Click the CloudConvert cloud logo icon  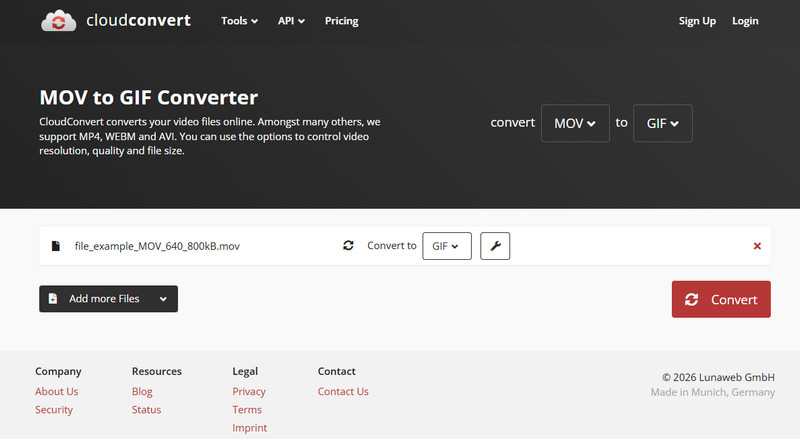59,21
